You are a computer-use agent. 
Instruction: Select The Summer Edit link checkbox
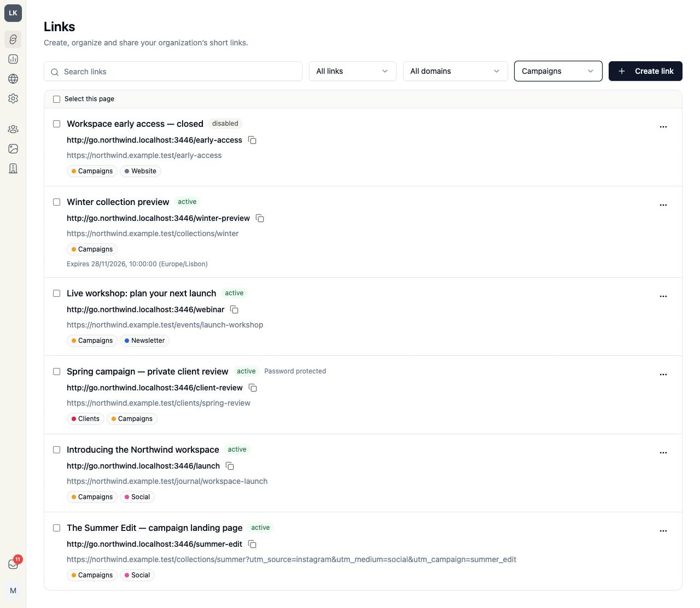(x=56, y=528)
